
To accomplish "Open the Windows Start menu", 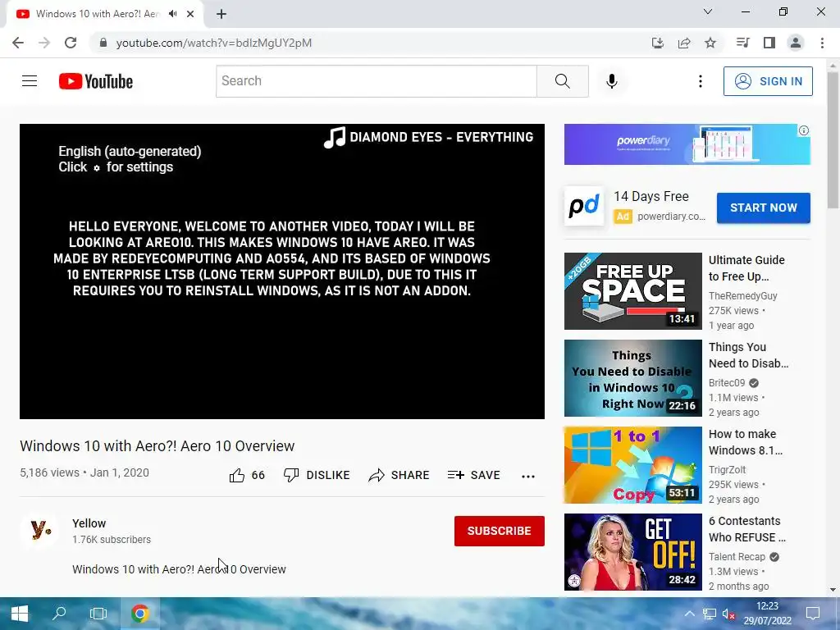I will tap(20, 614).
